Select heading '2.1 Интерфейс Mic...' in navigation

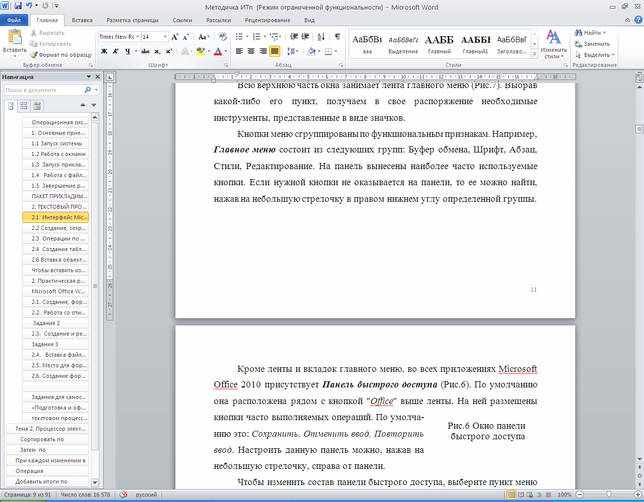coord(55,217)
